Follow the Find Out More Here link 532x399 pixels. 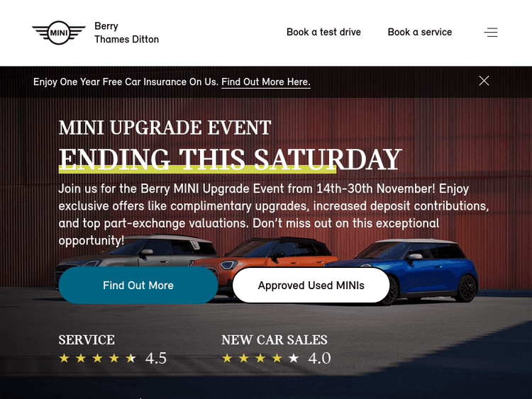[265, 82]
